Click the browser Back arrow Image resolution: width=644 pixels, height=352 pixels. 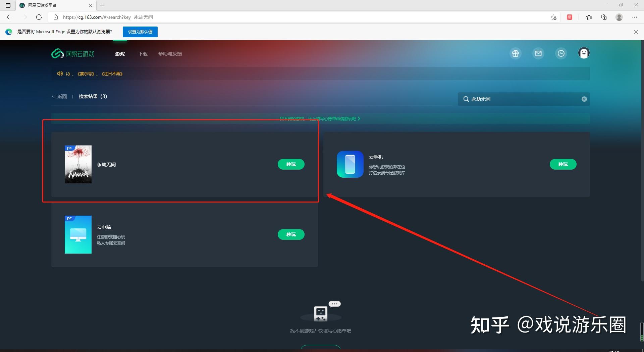click(x=9, y=17)
